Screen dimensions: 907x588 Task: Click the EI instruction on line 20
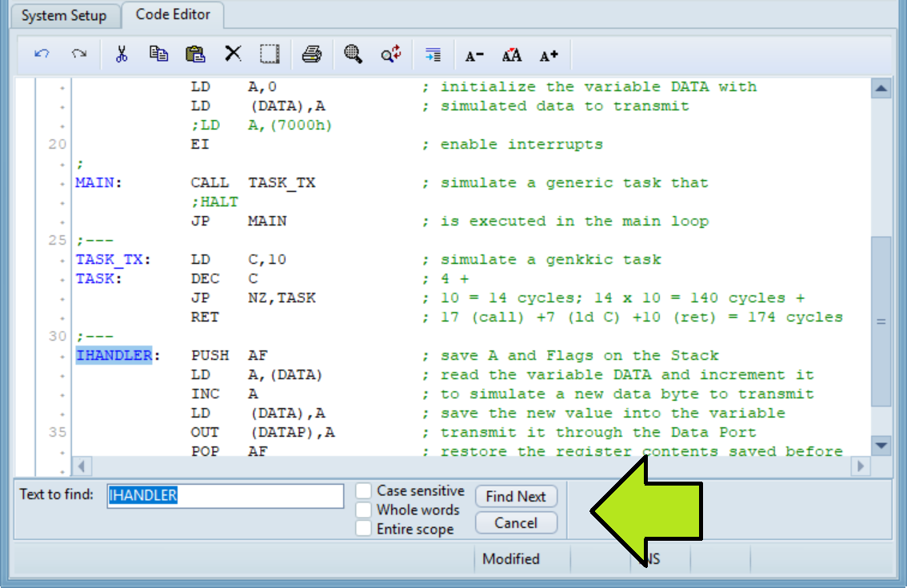coord(200,144)
